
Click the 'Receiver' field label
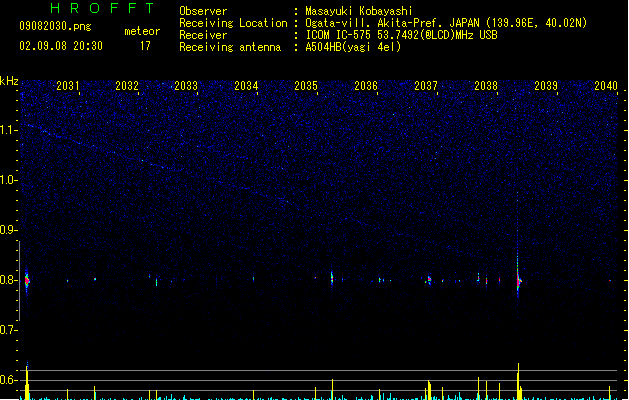coord(203,35)
